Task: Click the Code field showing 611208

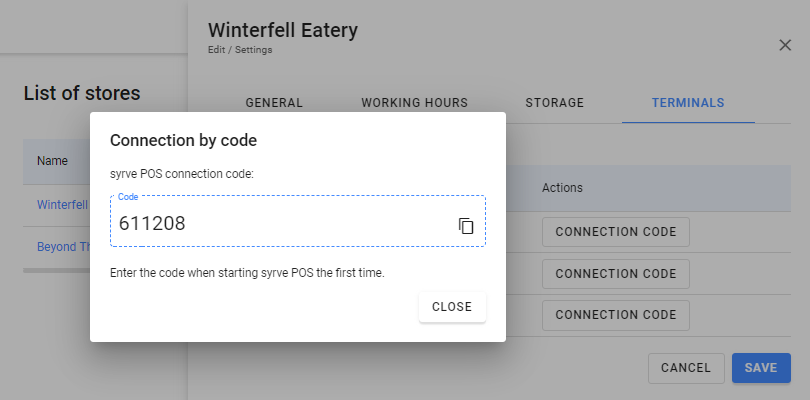Action: tap(280, 224)
